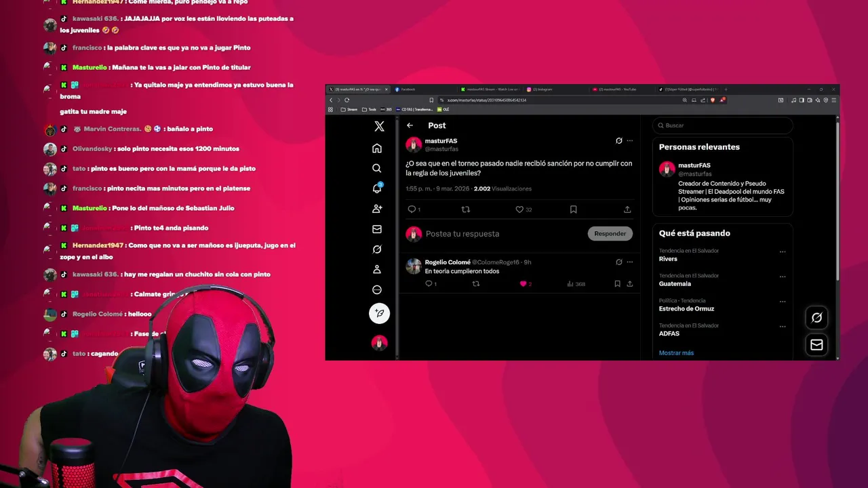This screenshot has width=868, height=488.
Task: Open the X logo home link
Action: 379,126
